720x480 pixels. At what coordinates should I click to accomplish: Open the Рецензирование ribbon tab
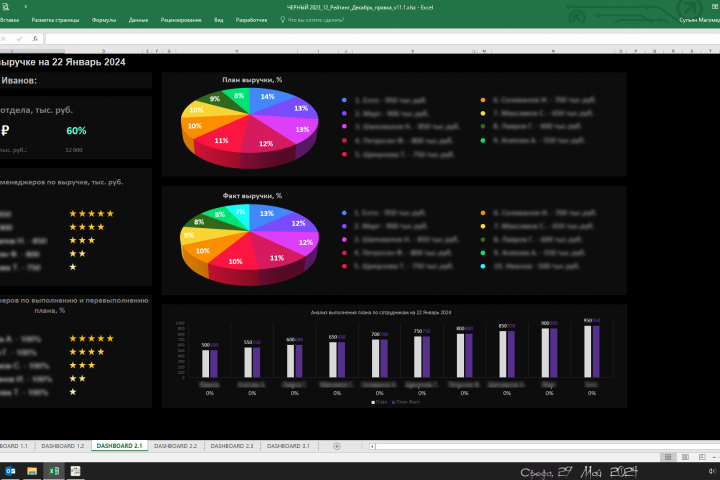pos(181,20)
